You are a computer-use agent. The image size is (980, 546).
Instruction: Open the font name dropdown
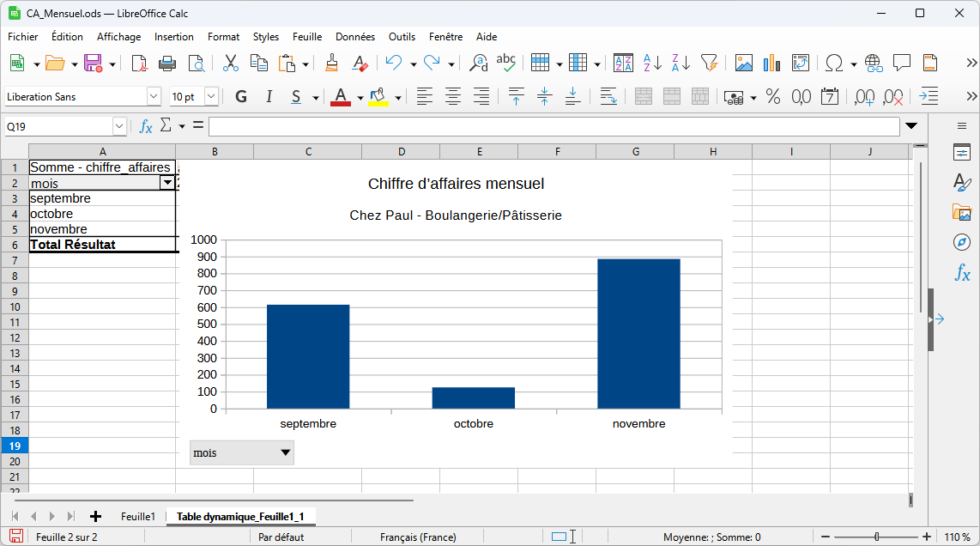tap(154, 97)
